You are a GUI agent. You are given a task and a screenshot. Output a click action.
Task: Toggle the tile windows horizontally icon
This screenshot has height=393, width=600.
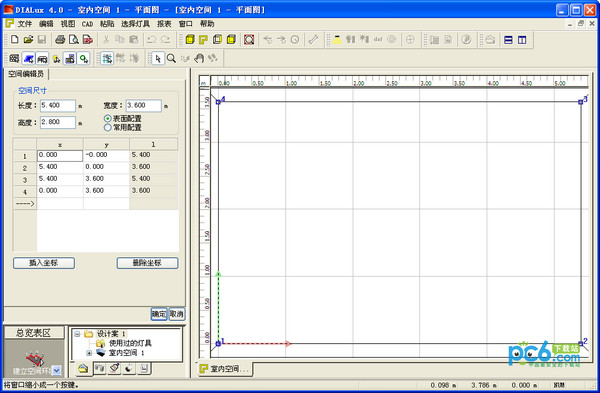point(508,39)
